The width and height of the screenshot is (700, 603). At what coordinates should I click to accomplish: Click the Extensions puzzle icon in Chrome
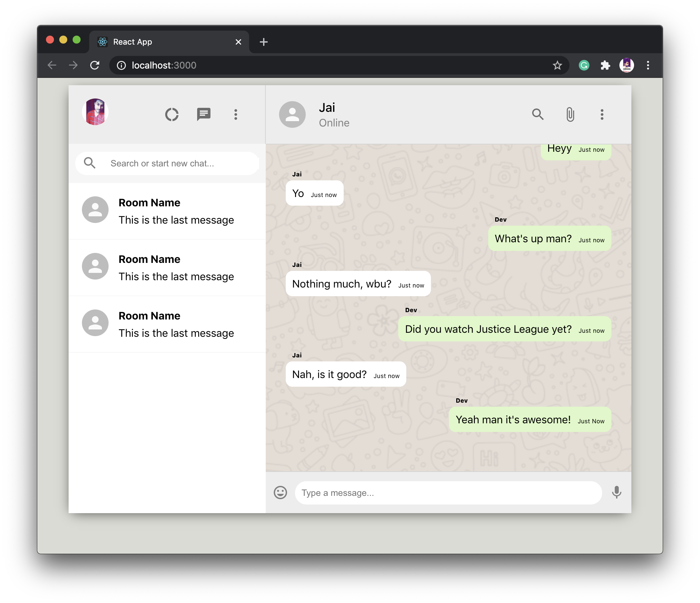tap(605, 65)
